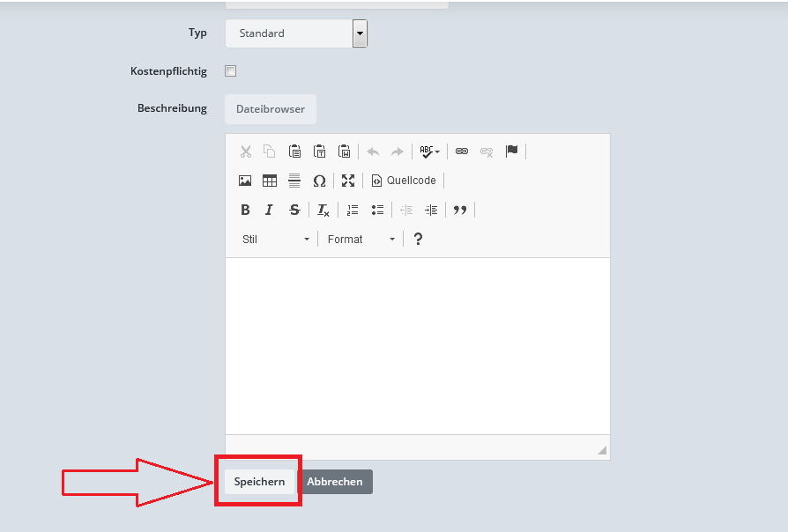Toggle Bold formatting

pyautogui.click(x=245, y=210)
